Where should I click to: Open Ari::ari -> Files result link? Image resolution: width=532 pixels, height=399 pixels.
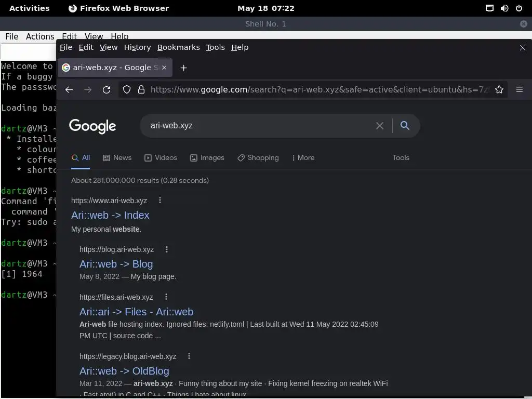pos(137,312)
